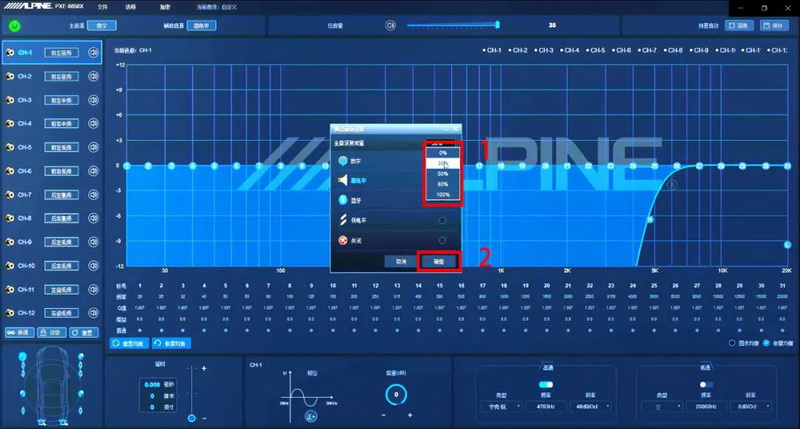Click the circular volume knob showing 0

(396, 394)
